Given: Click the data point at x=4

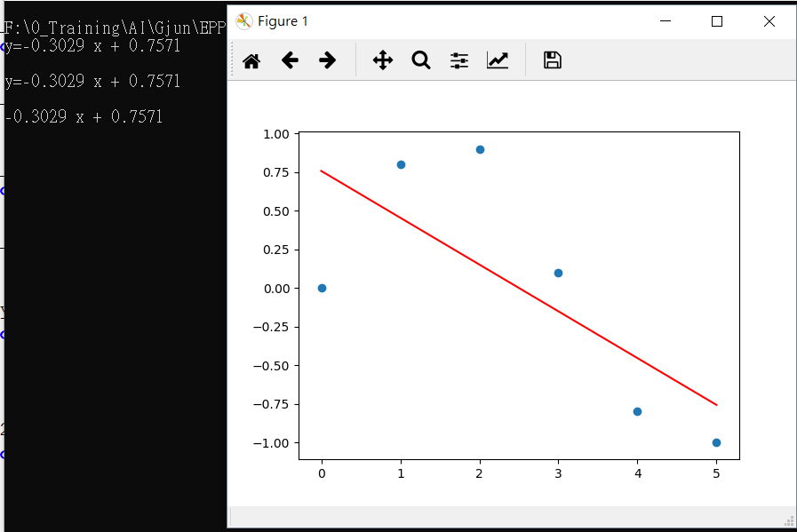Looking at the screenshot, I should tap(637, 411).
